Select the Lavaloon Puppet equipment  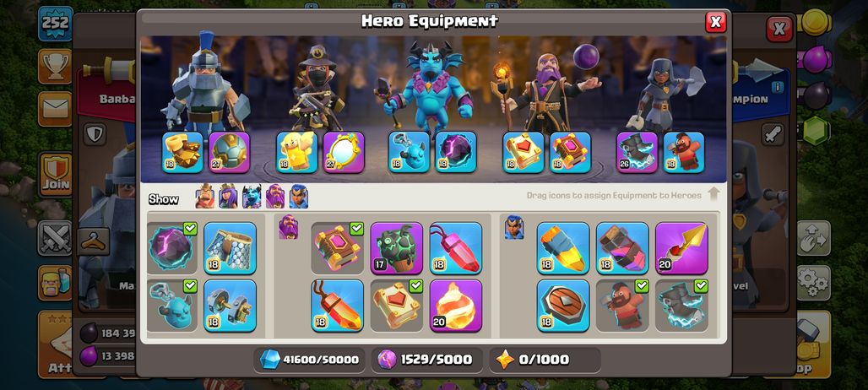coord(396,248)
